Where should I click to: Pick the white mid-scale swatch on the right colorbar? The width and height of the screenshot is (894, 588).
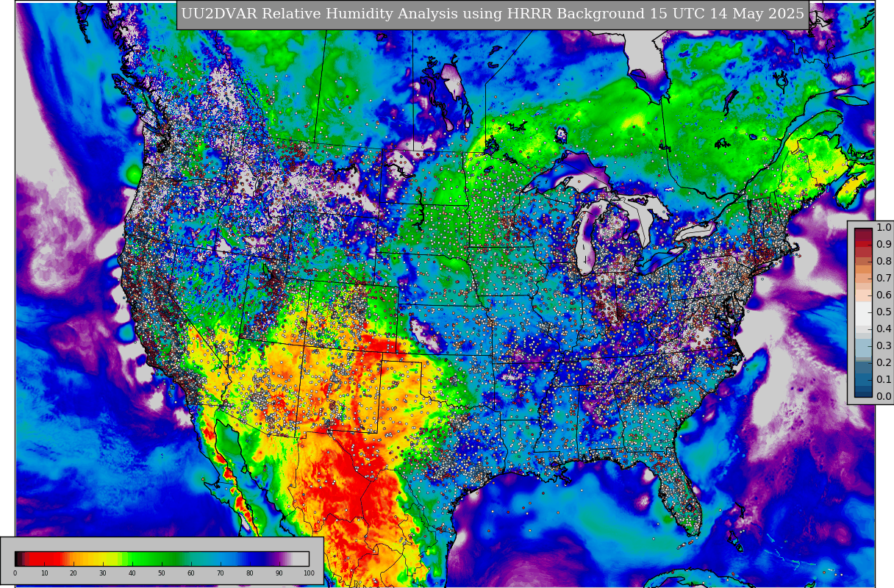863,313
